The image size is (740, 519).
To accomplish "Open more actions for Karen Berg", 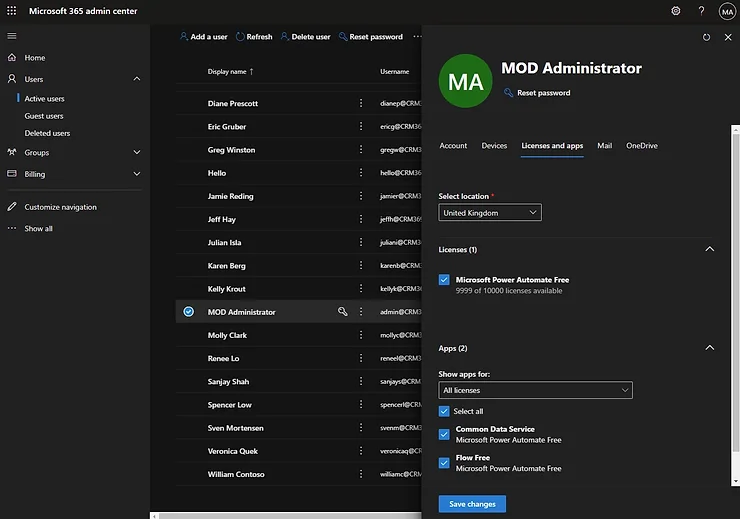I will [361, 265].
